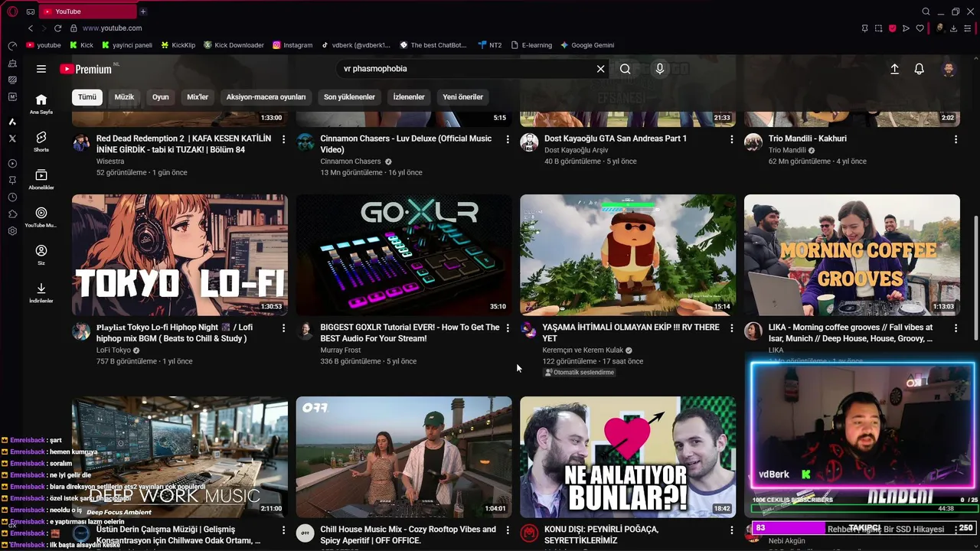The width and height of the screenshot is (980, 551).
Task: Go back with browser back arrow
Action: tap(31, 28)
